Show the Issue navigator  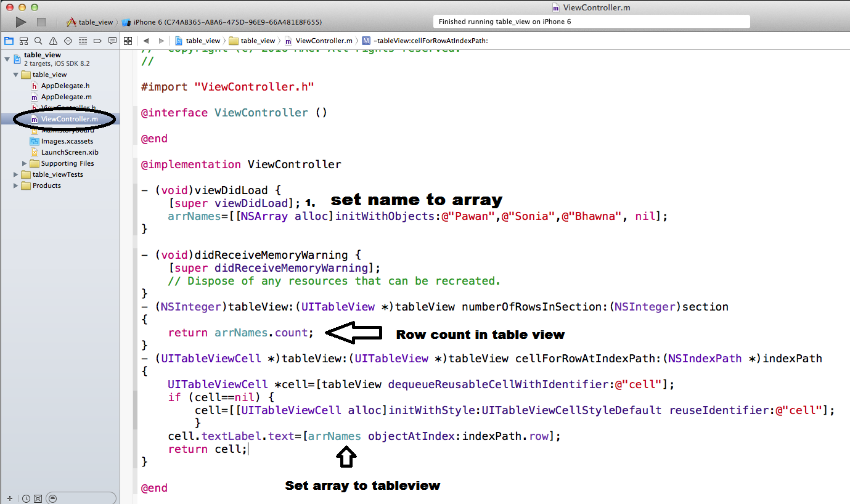(52, 41)
